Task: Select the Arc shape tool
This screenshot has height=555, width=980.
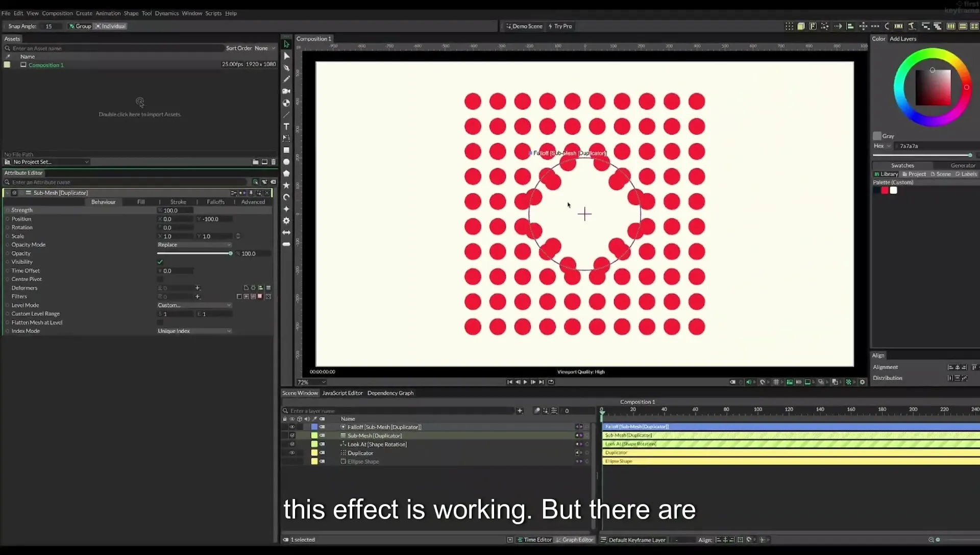Action: coord(286,197)
